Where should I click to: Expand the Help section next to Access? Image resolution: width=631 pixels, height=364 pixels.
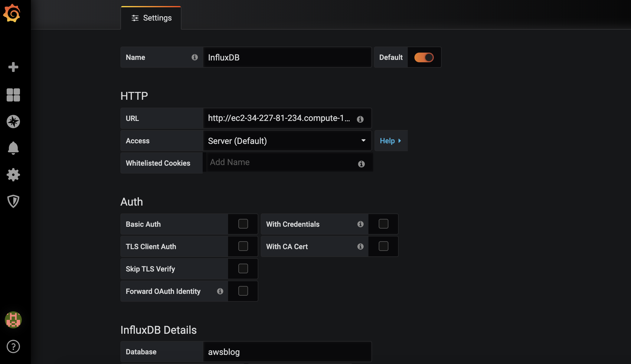[391, 141]
